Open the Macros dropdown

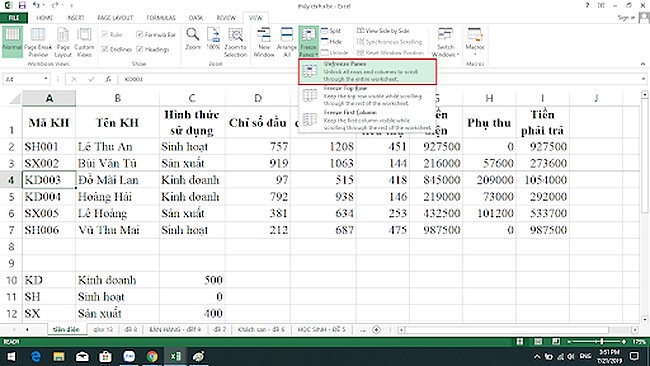475,42
